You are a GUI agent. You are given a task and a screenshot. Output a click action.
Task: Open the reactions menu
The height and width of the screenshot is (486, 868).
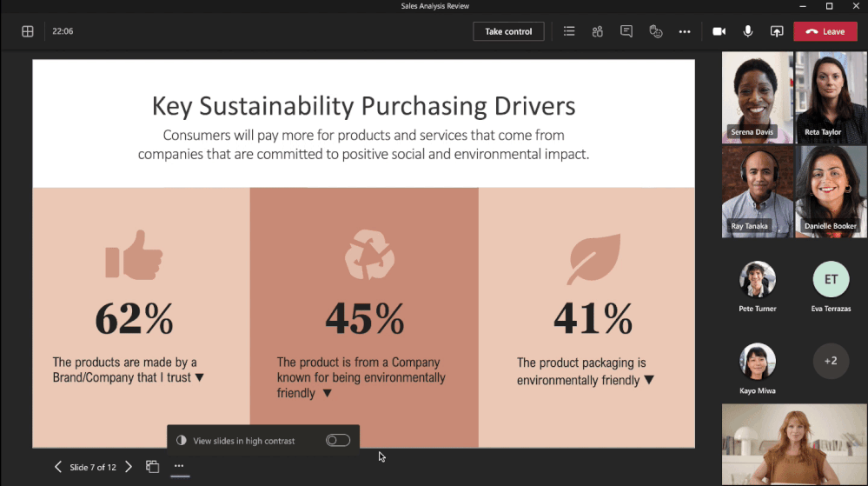(655, 31)
